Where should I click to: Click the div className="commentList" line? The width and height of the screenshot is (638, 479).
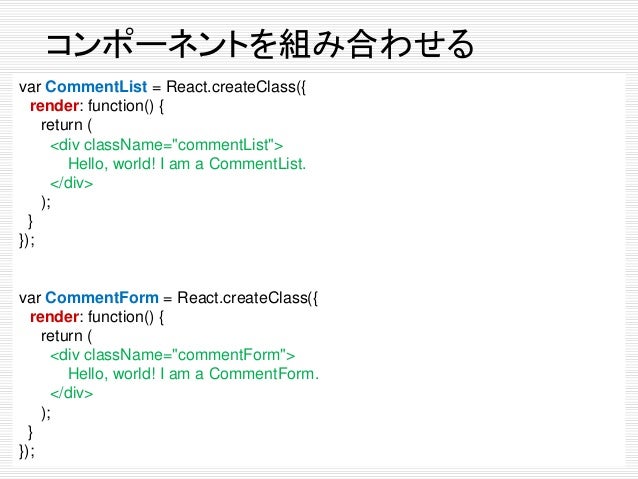pos(166,145)
